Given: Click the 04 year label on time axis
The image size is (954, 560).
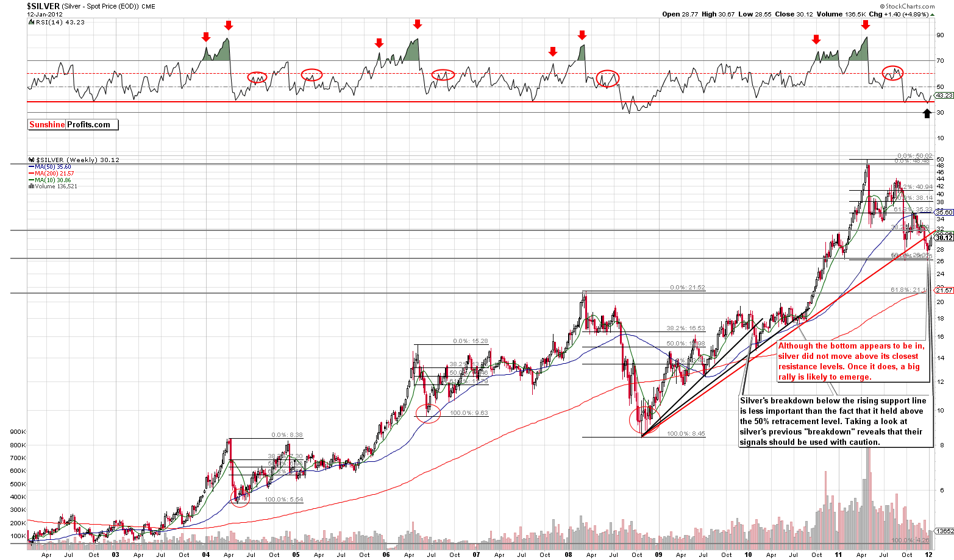Looking at the screenshot, I should 206,555.
